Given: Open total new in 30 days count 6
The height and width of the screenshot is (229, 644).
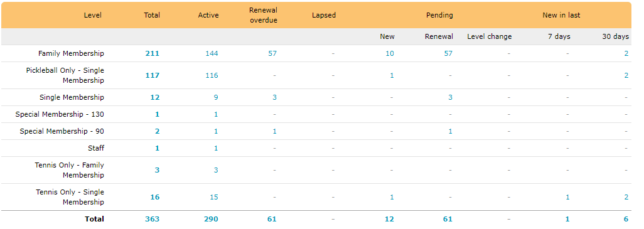Looking at the screenshot, I should pyautogui.click(x=626, y=219).
